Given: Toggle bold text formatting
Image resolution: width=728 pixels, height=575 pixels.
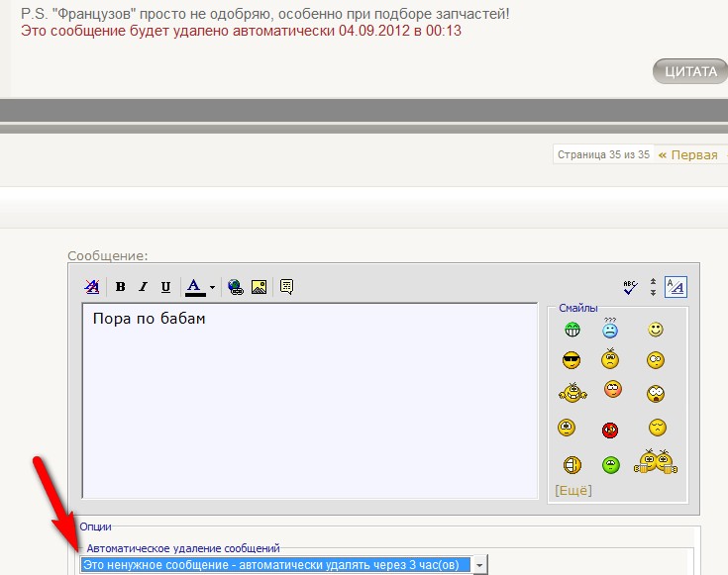Looking at the screenshot, I should pos(120,287).
